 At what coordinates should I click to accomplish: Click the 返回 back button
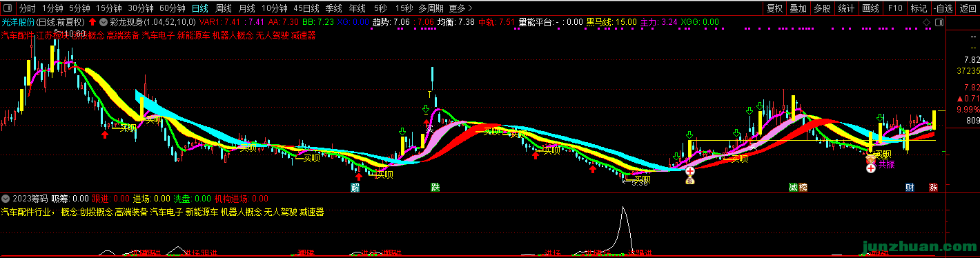(x=968, y=9)
